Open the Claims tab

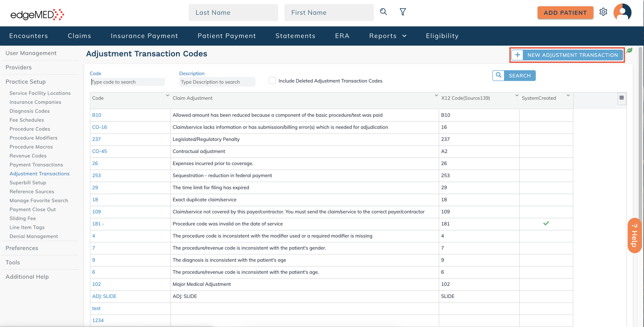click(x=79, y=36)
